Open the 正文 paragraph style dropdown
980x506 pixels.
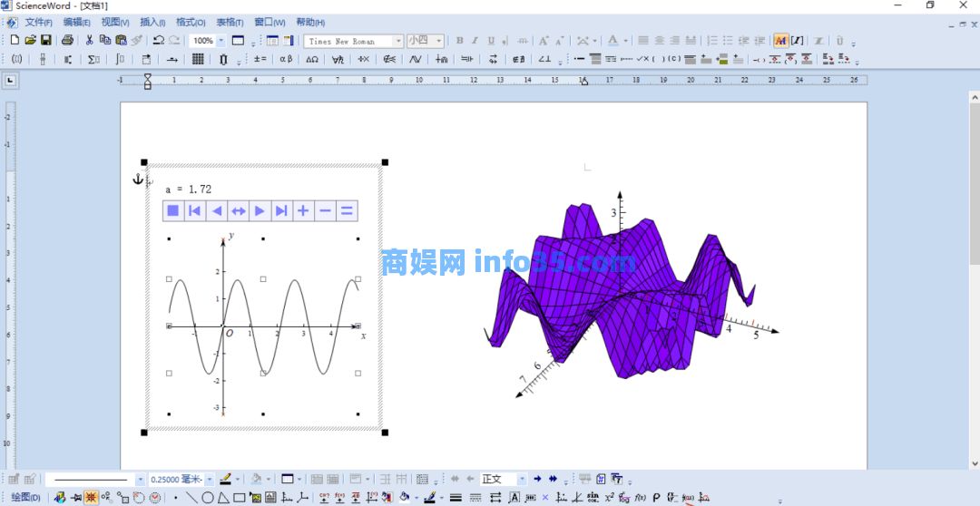tap(522, 479)
